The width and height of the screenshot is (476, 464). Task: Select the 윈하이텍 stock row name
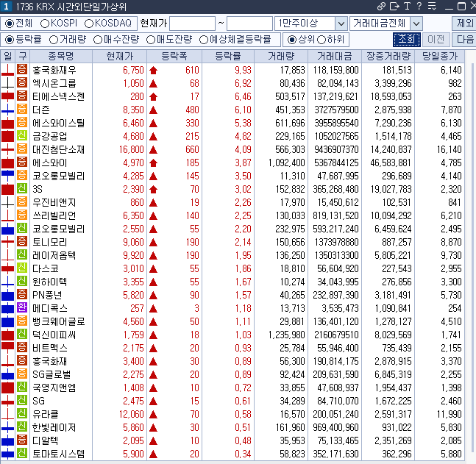[50, 282]
